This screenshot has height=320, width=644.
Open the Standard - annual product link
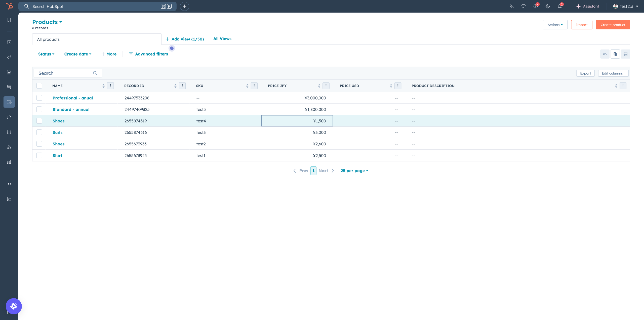pos(71,109)
